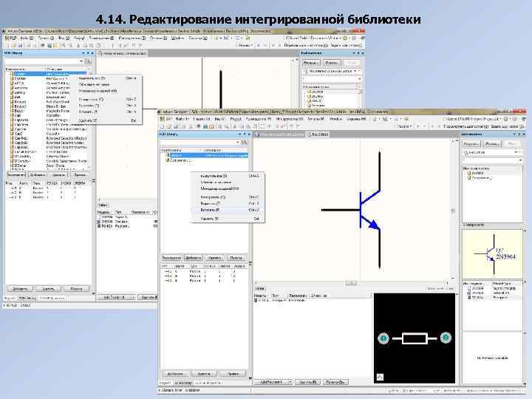
Task: Click Правка (E) button beside Add Footprint
Action: (x=335, y=382)
